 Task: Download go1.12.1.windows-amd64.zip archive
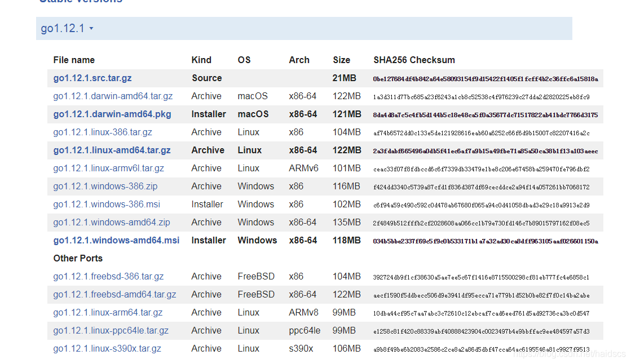click(x=112, y=223)
